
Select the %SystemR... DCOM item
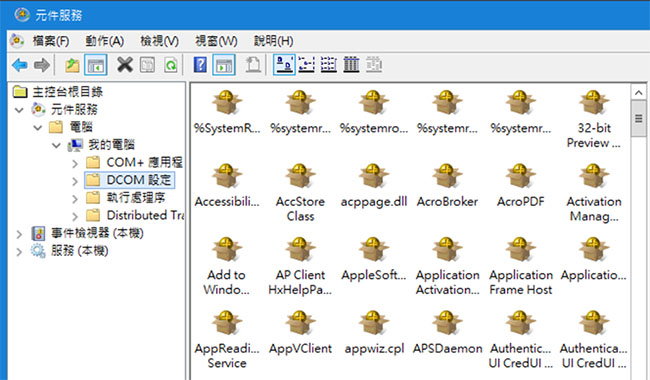227,112
